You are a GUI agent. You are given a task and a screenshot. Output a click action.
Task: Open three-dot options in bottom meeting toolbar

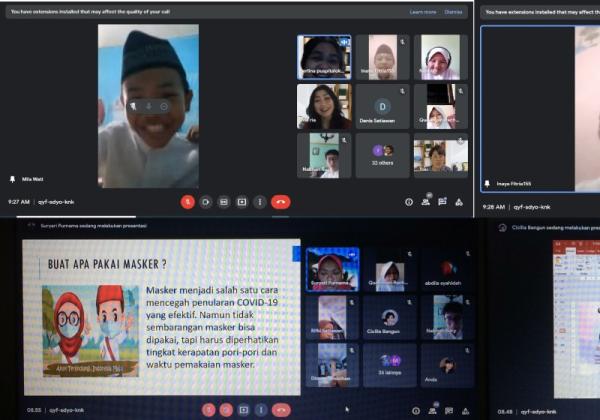(x=261, y=410)
